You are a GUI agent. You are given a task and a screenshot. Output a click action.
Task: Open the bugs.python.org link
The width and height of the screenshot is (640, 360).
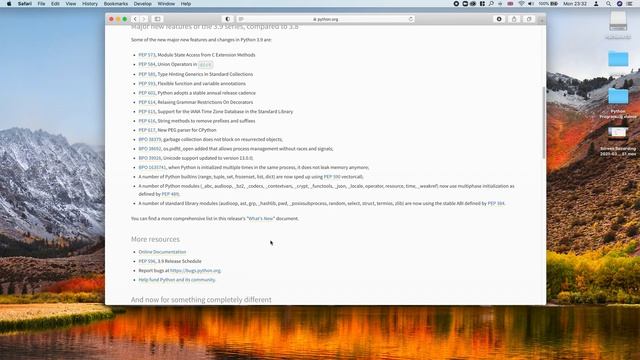pyautogui.click(x=195, y=271)
